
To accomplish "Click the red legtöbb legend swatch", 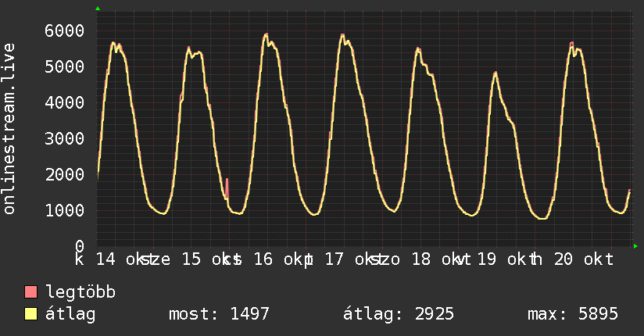I will coord(31,293).
